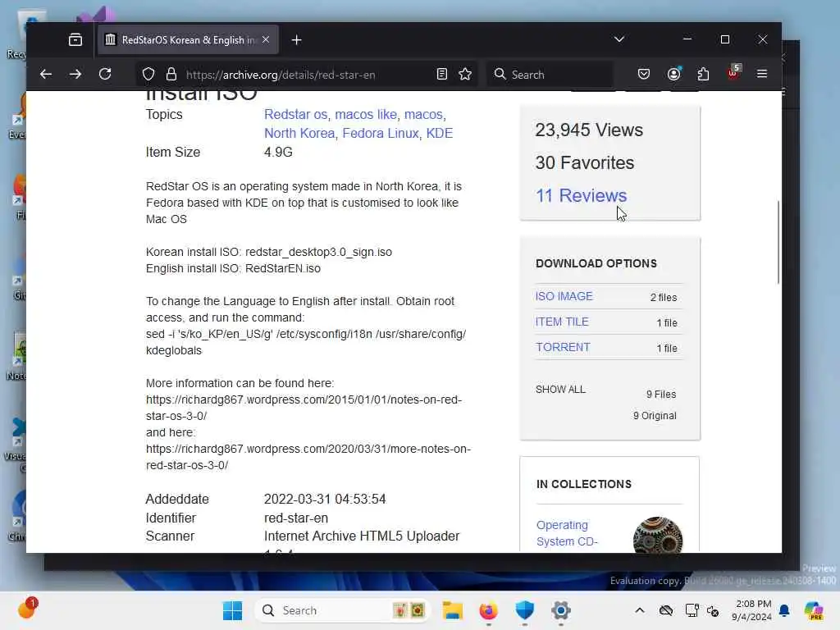Screen dimensions: 840x630
Task: Reload the current page
Action: click(x=105, y=75)
